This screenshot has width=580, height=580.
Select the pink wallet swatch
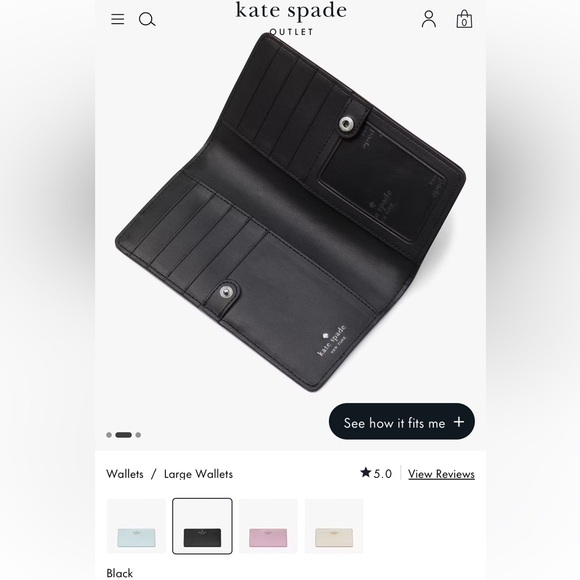[268, 526]
